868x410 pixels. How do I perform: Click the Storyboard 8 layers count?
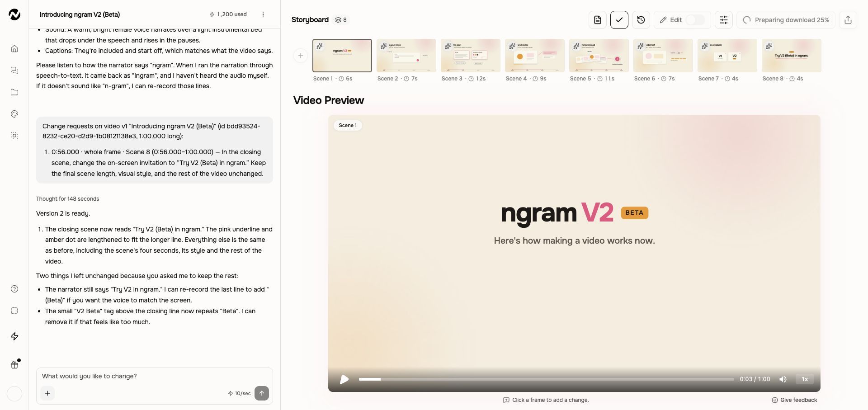[341, 20]
